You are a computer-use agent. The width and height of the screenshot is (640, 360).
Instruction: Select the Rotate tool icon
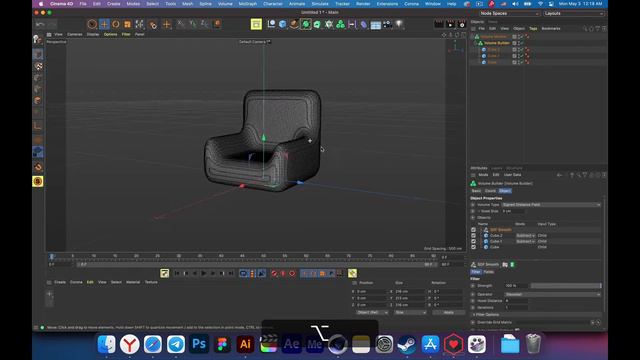pos(116,24)
